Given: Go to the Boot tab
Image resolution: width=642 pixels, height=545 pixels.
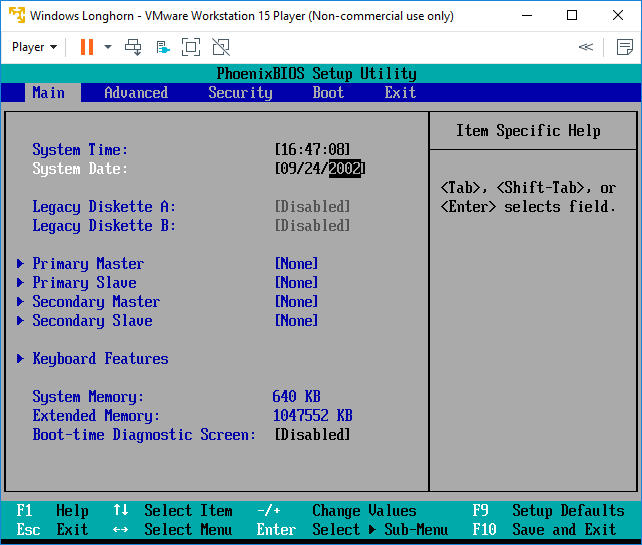Looking at the screenshot, I should 328,93.
